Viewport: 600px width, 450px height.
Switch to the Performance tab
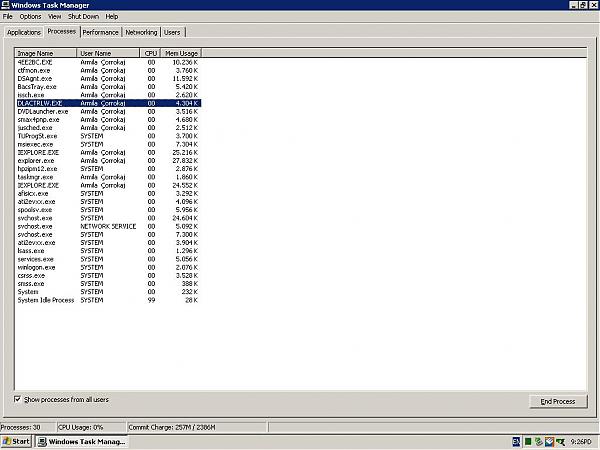pyautogui.click(x=100, y=33)
